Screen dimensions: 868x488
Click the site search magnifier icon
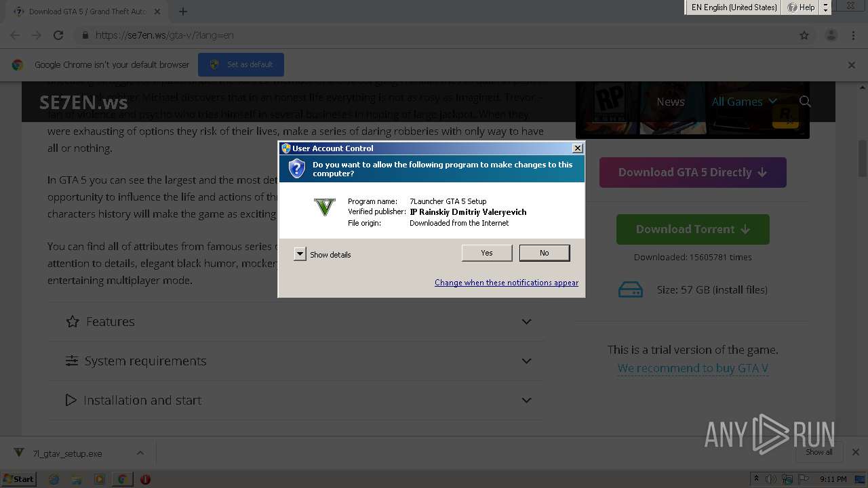[805, 102]
